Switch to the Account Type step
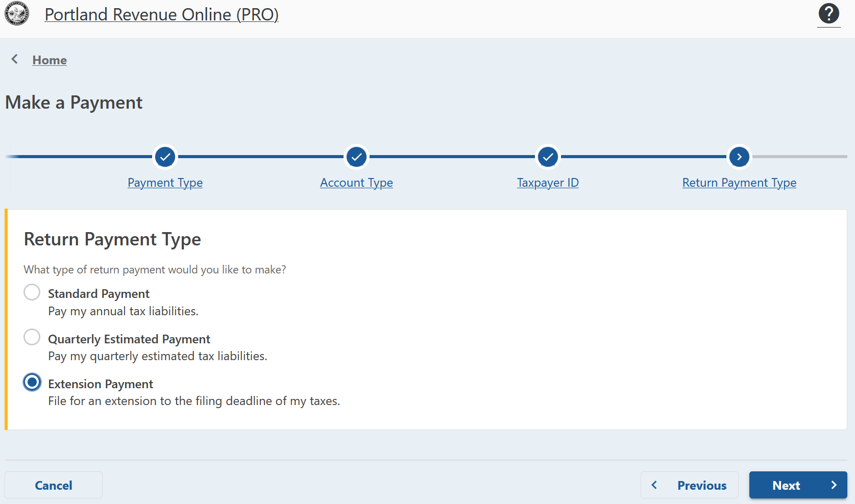Image resolution: width=855 pixels, height=504 pixels. point(356,182)
